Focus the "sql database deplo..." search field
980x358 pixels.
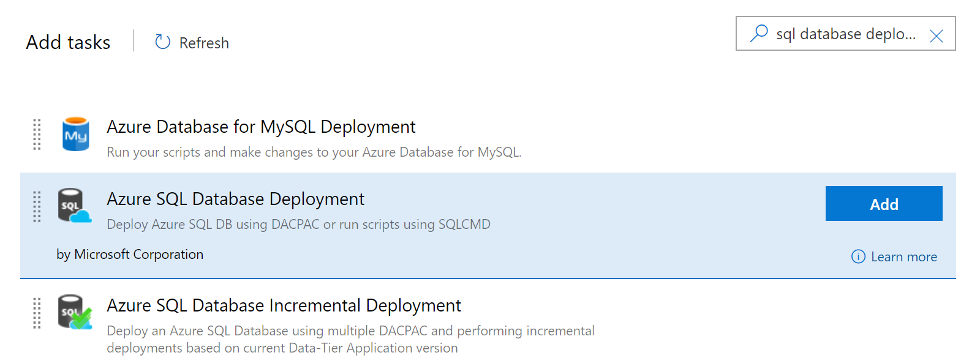pos(845,34)
